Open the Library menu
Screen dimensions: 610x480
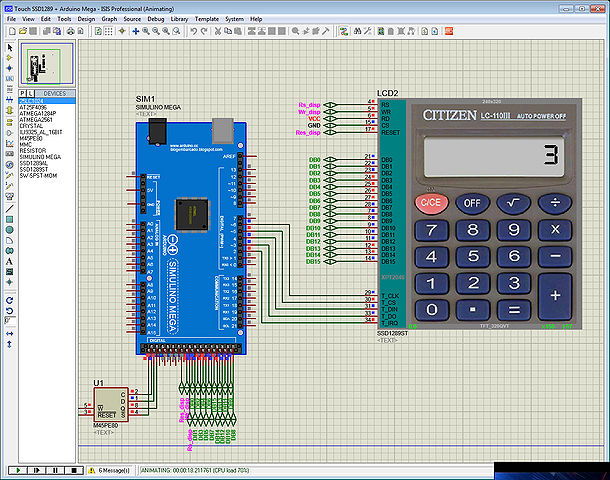coord(179,19)
